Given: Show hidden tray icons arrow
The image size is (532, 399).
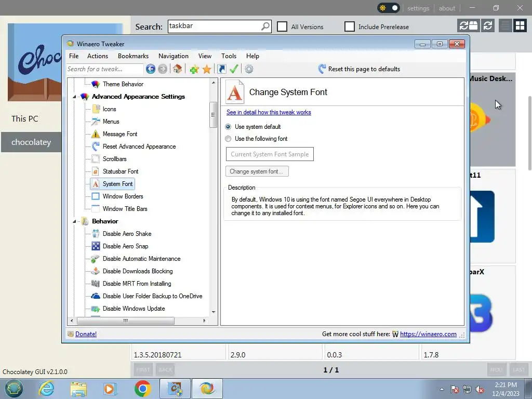Looking at the screenshot, I should coord(442,389).
